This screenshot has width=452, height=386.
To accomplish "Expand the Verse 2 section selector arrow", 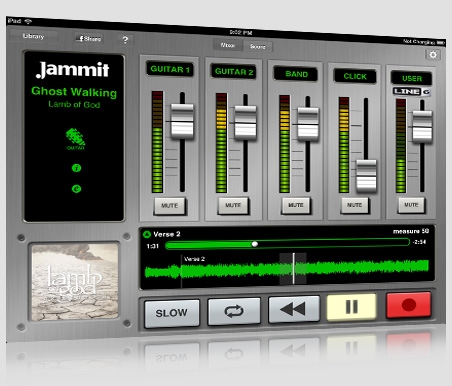I will (147, 234).
